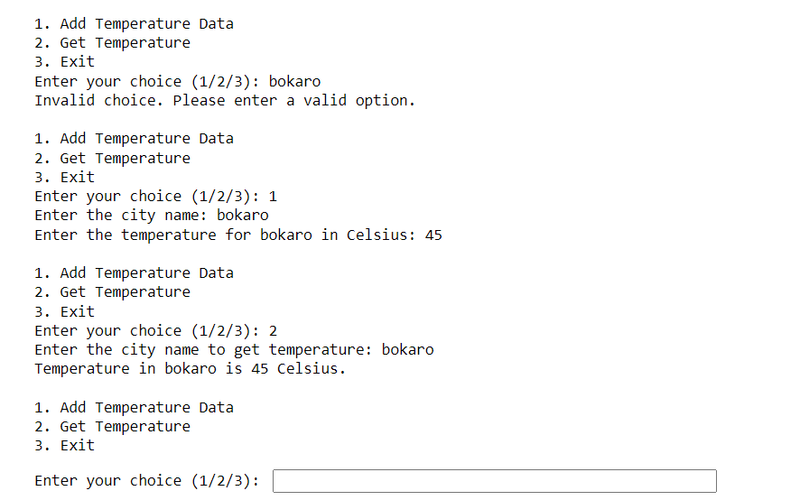Click the "Enter your choice (1/2/3): 2" line
Viewport: 800px width, 498px height.
click(x=155, y=331)
